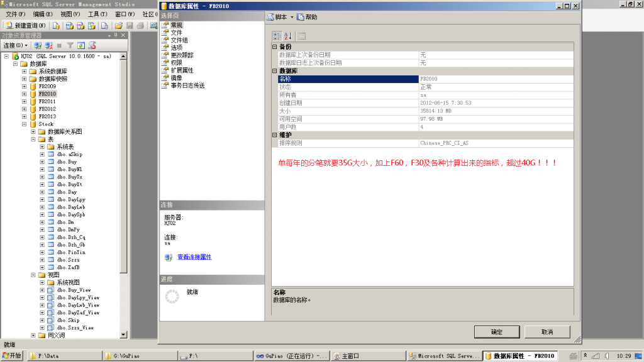The width and height of the screenshot is (644, 362).
Task: Expand the 系统数据库 folder
Action: tap(25, 72)
